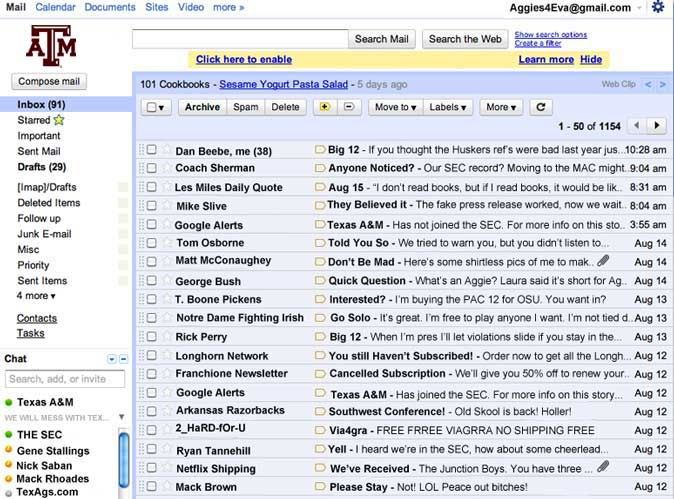Select the Notre Dame Fighting Irish checkbox
The image size is (674, 499).
tap(151, 318)
